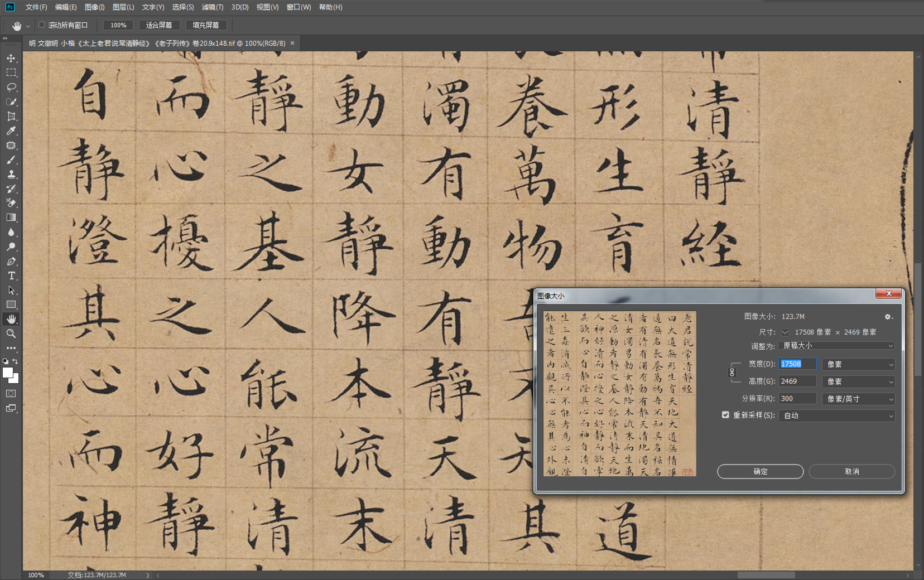Open the 滤镜(T) menu
This screenshot has width=924, height=580.
pos(213,7)
